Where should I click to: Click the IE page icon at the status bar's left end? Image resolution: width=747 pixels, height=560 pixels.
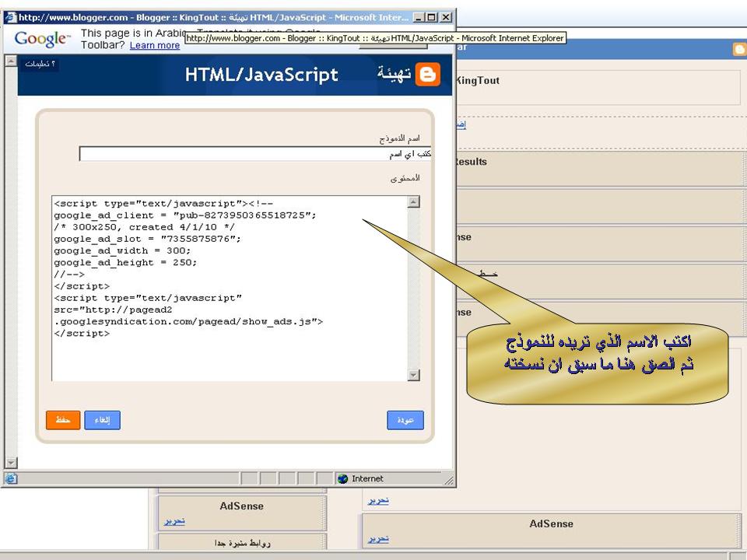(11, 478)
